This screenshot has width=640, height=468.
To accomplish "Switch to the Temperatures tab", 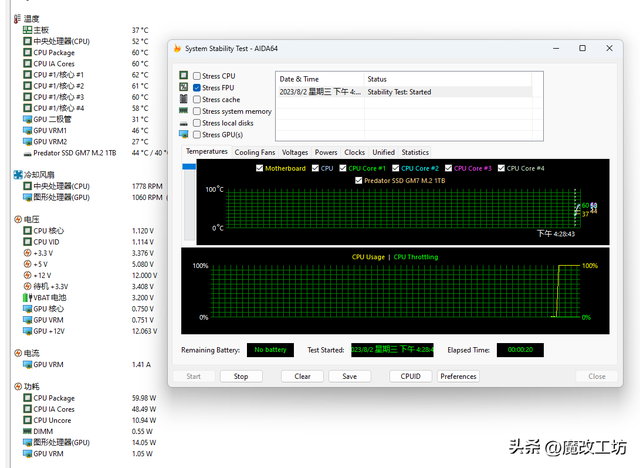I will pyautogui.click(x=207, y=151).
